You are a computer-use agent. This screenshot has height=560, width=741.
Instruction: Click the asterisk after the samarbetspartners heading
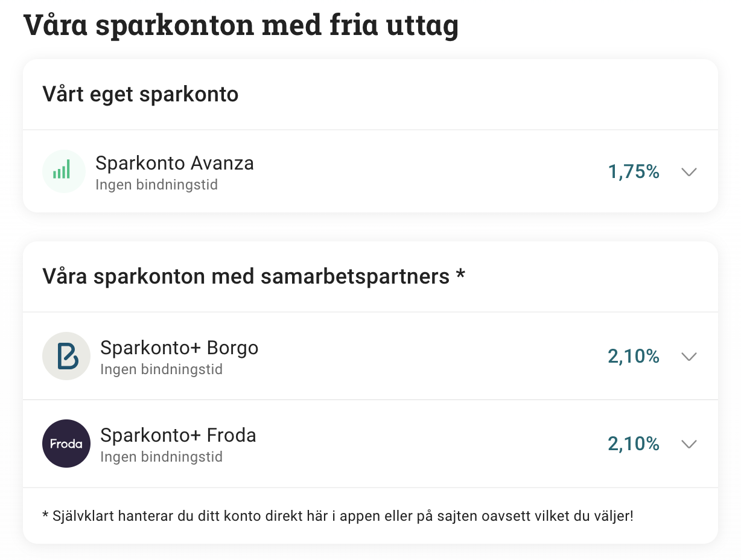[x=460, y=275]
